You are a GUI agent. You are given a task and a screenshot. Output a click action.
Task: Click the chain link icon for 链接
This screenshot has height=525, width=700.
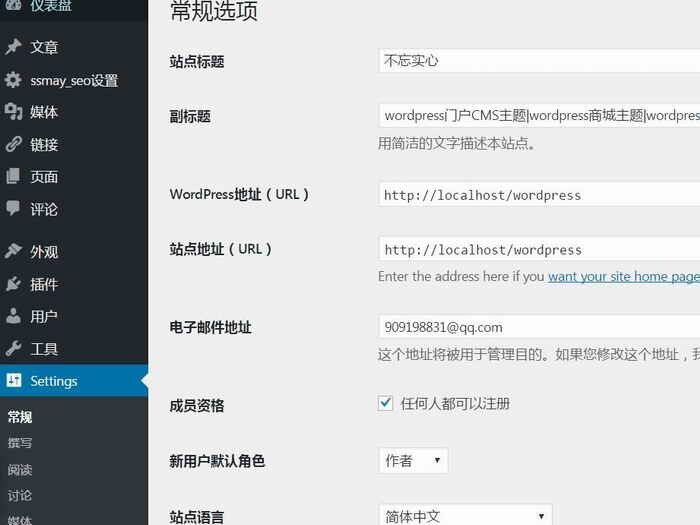(13, 144)
